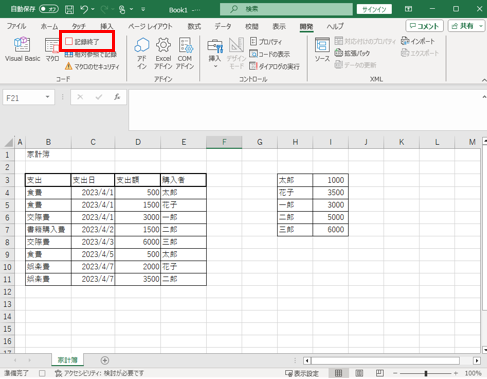Click horizontal scrollbar right arrow
Screen dimensions: 487x379
477,360
